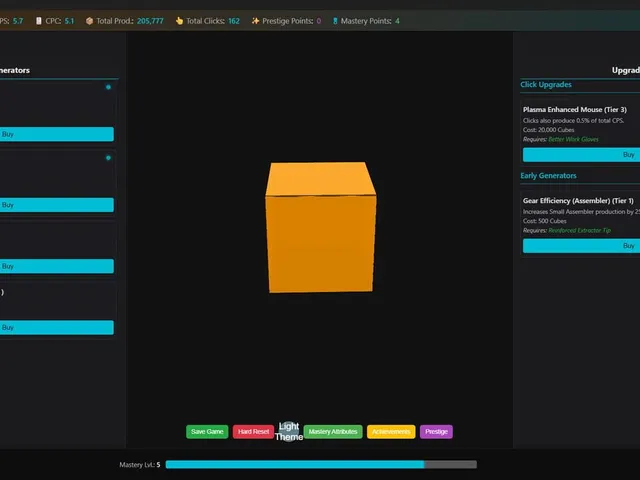
Task: Toggle the Light Theme switch
Action: pos(289,431)
